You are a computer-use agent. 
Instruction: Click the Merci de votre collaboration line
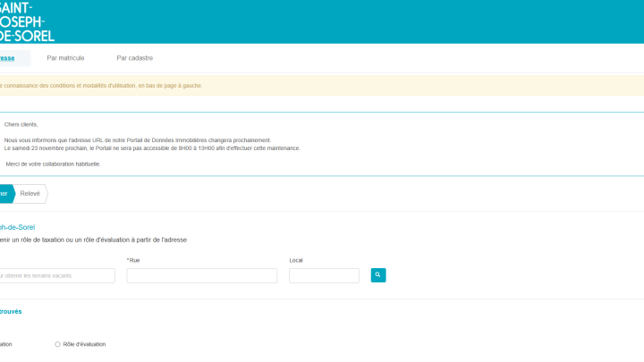click(x=53, y=164)
